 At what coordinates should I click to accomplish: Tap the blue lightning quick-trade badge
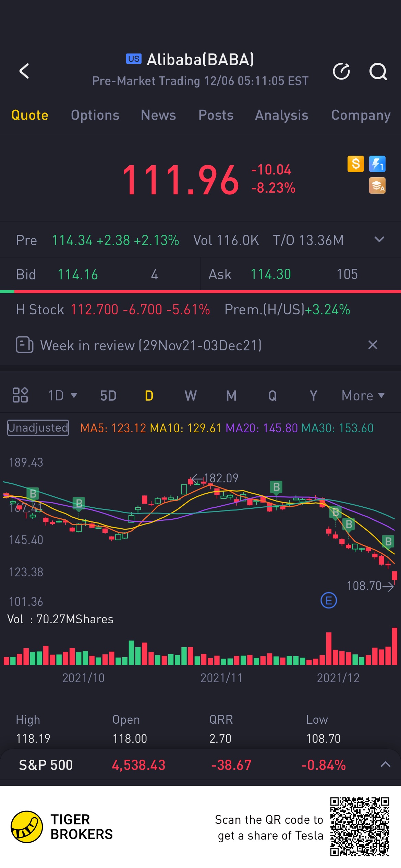pos(377,164)
